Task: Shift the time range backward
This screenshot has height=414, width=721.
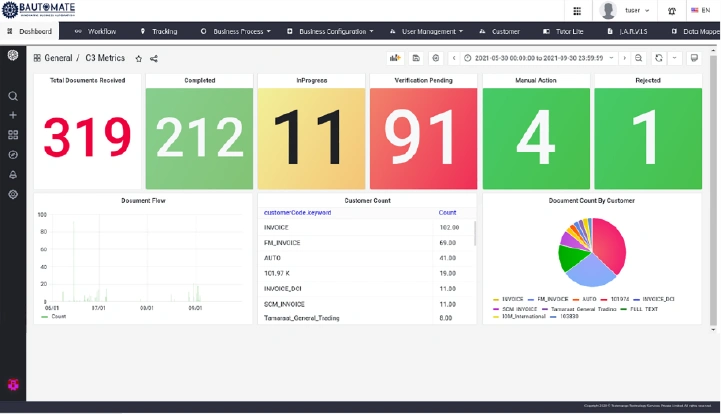Action: click(454, 58)
